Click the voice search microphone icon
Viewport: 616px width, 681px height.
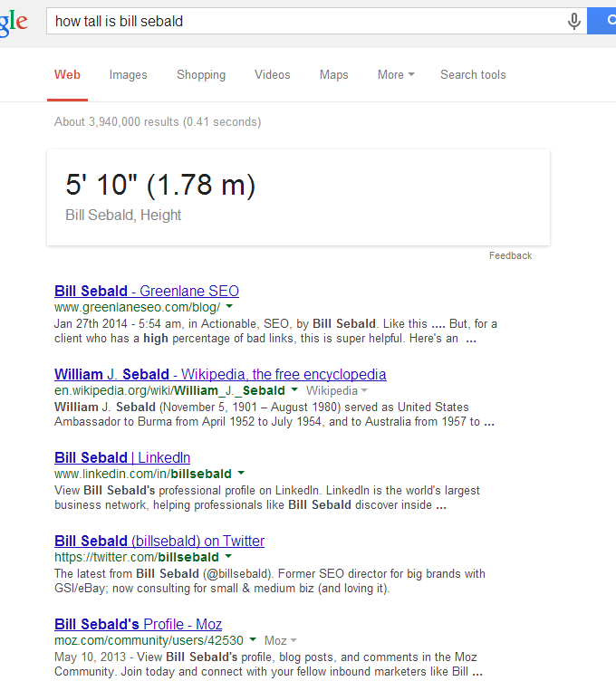(573, 21)
